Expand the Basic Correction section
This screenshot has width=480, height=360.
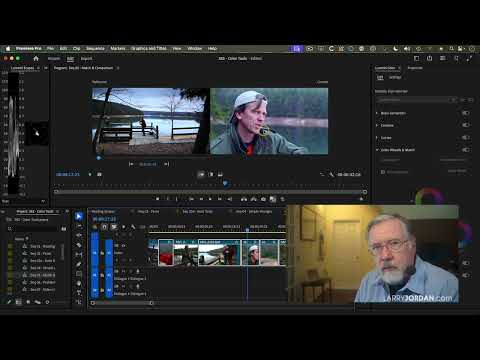[377, 113]
